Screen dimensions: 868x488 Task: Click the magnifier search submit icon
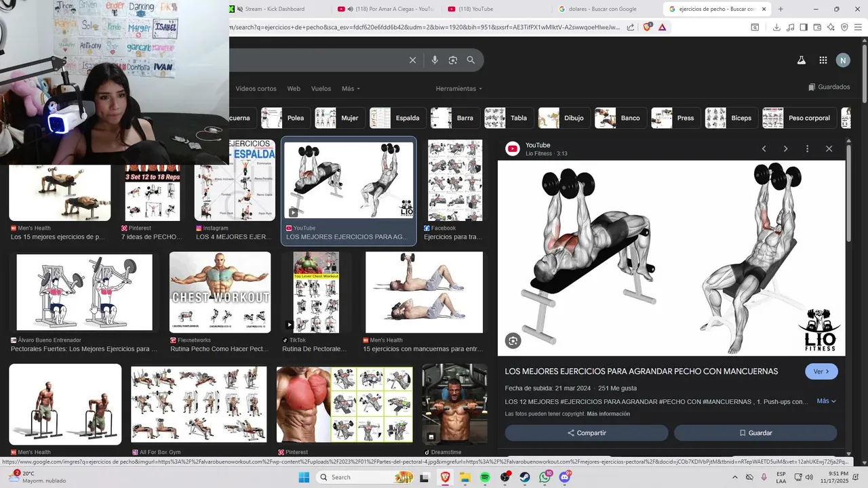(x=471, y=60)
